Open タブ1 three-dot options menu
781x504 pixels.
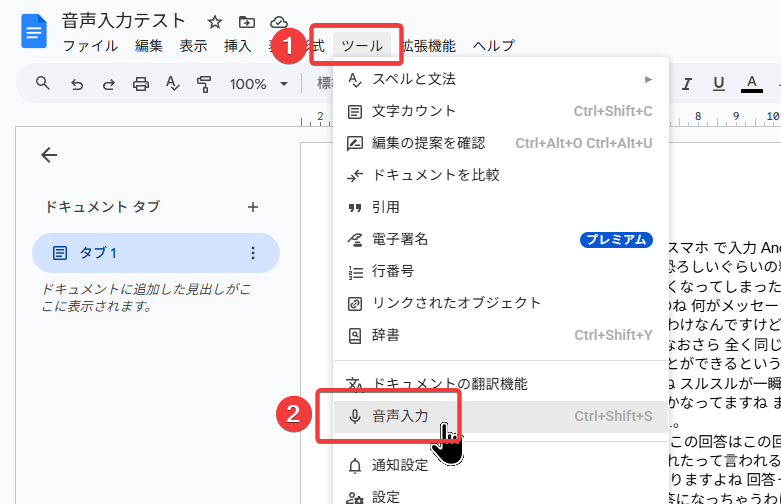tap(253, 253)
